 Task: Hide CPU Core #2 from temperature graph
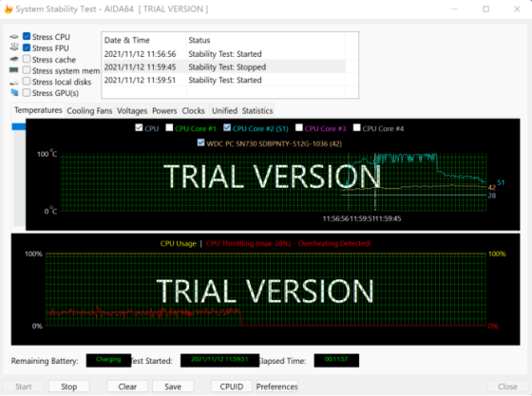227,127
